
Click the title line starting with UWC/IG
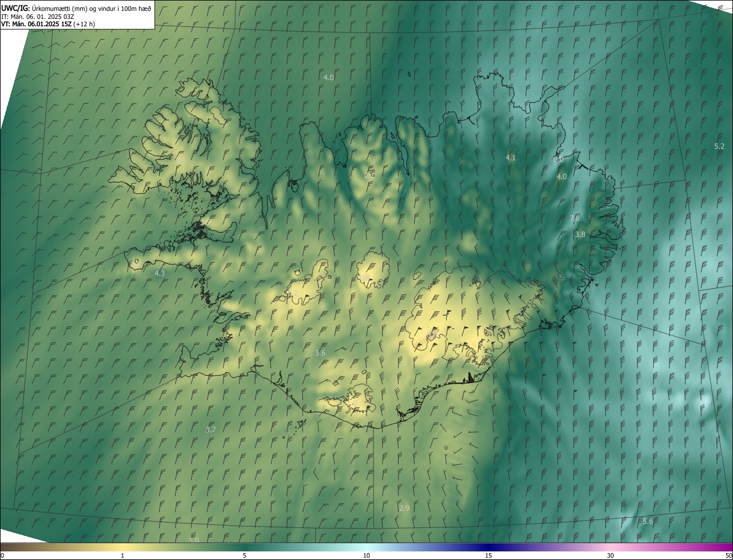point(76,7)
